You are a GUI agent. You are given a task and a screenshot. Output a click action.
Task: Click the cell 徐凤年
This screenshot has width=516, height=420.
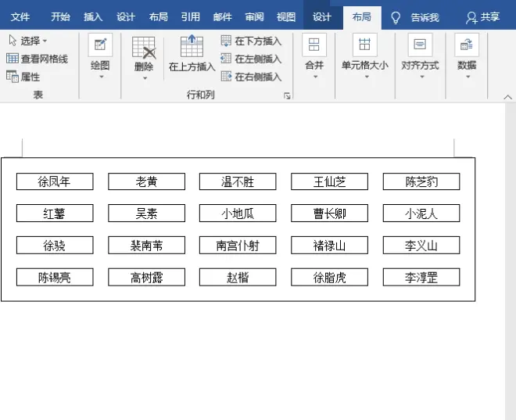pos(55,181)
